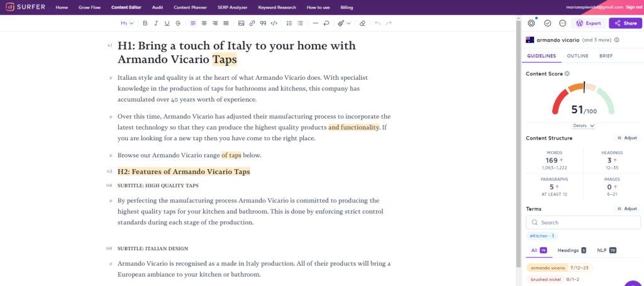
Task: Show All terms tab
Action: [538, 250]
